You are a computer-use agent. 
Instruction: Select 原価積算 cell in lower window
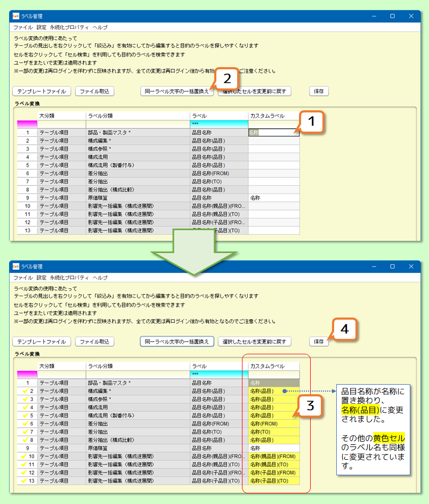pyautogui.click(x=137, y=448)
